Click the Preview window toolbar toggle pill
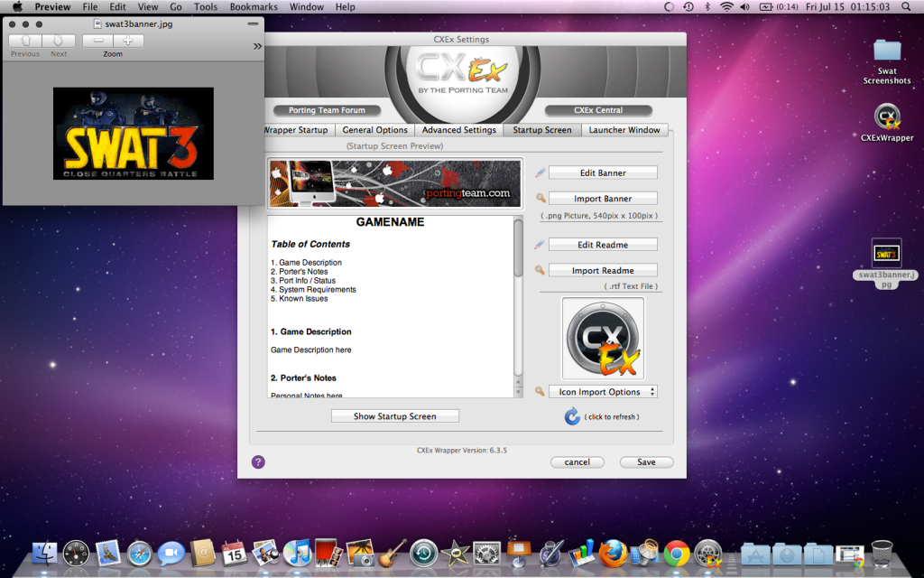The image size is (924, 578). pyautogui.click(x=253, y=24)
